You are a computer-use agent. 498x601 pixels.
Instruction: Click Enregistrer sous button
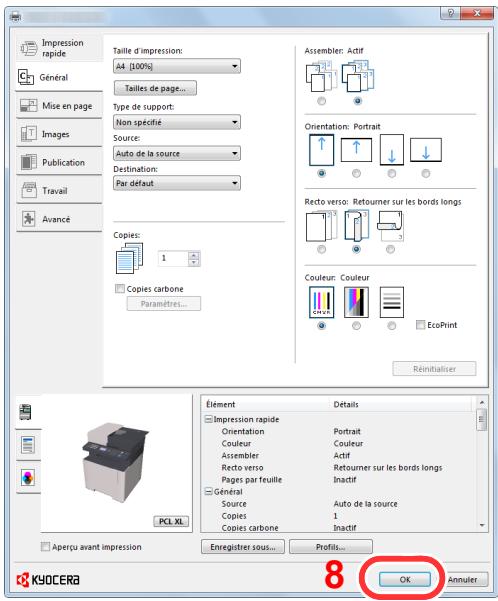pyautogui.click(x=243, y=547)
